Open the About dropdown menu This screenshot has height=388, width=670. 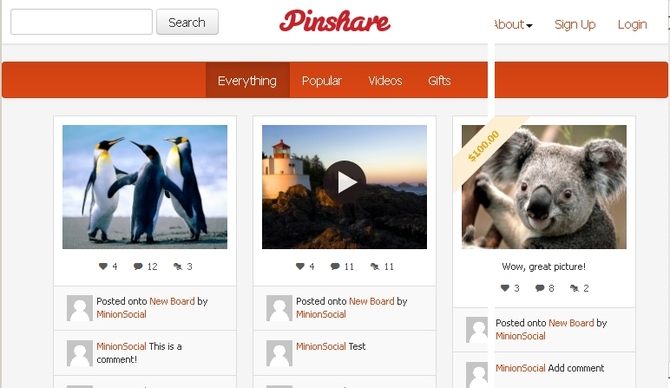(513, 24)
